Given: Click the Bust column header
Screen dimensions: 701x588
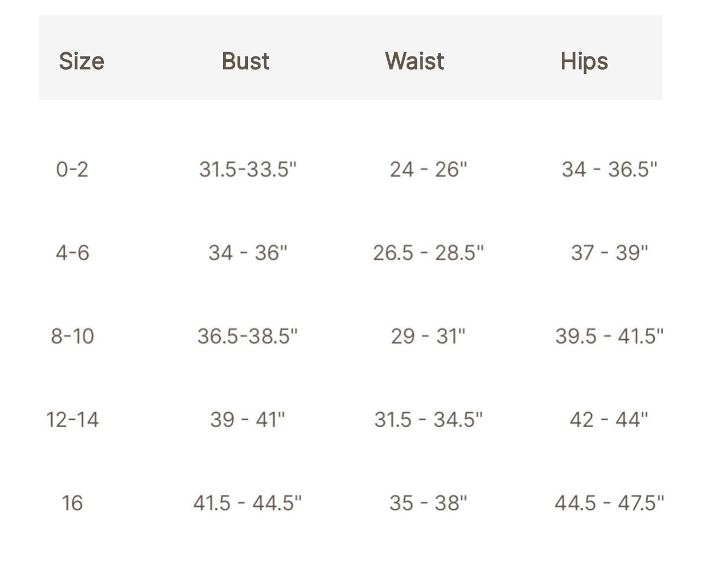Looking at the screenshot, I should [x=245, y=61].
